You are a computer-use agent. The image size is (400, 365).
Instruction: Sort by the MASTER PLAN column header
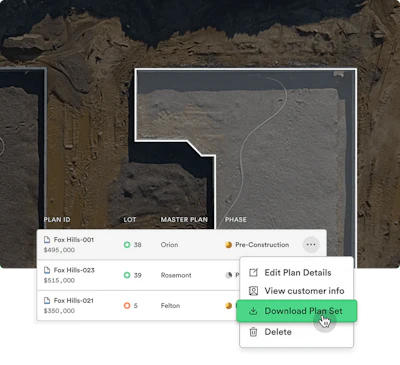[184, 219]
